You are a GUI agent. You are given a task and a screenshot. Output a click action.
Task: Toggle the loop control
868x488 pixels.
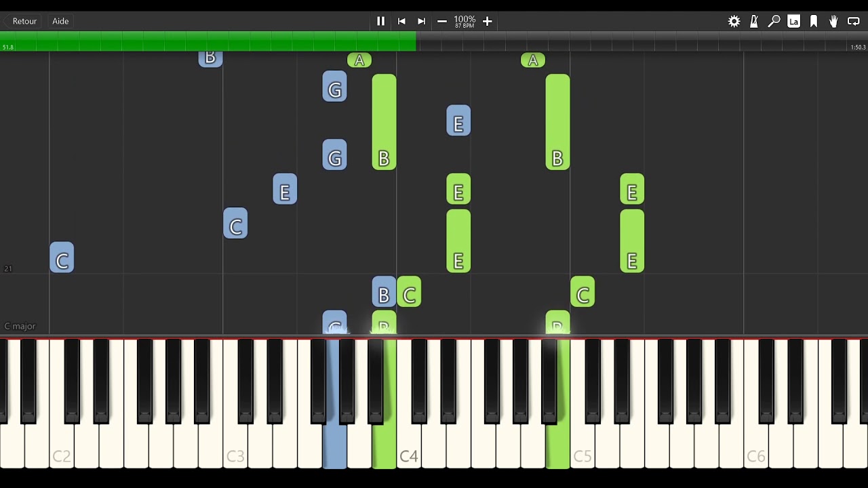854,21
